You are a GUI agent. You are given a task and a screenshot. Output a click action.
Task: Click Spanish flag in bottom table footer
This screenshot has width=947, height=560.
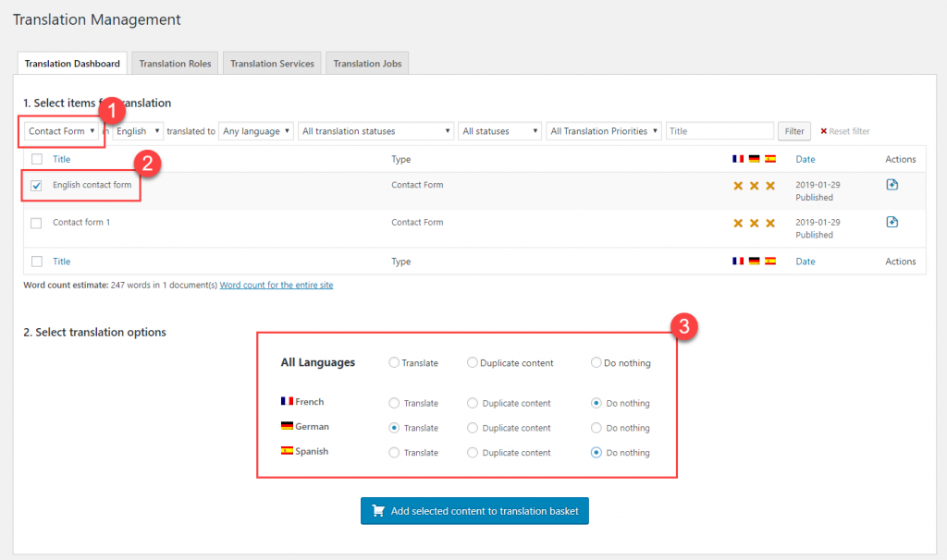click(770, 261)
